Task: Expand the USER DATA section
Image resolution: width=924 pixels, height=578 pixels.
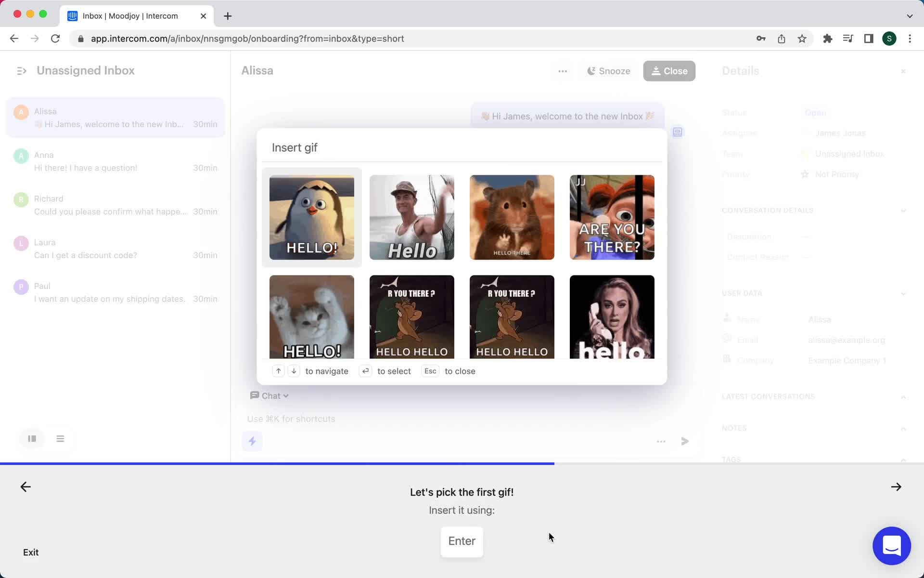Action: point(903,292)
